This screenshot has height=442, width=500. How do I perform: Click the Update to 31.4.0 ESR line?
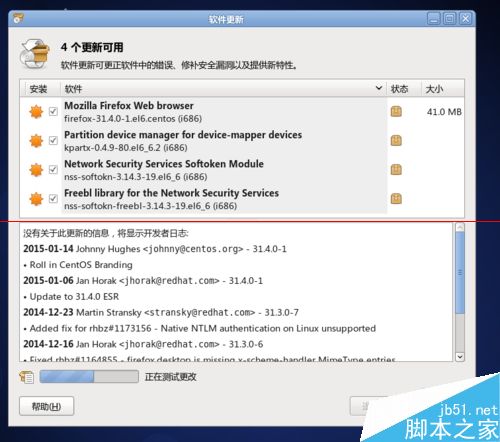(x=71, y=297)
